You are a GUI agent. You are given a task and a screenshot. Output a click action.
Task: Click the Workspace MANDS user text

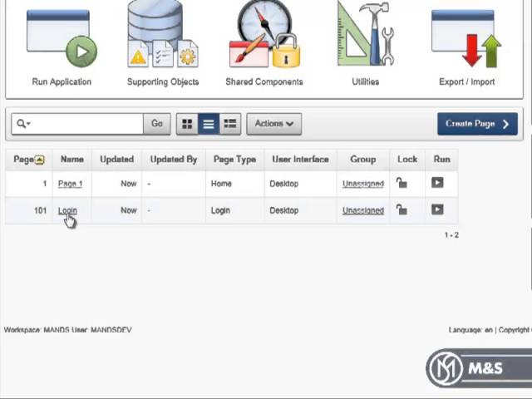tap(68, 330)
